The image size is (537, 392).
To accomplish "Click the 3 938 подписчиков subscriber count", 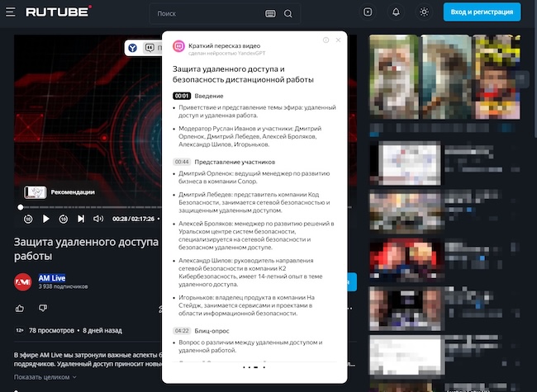I will click(x=63, y=286).
